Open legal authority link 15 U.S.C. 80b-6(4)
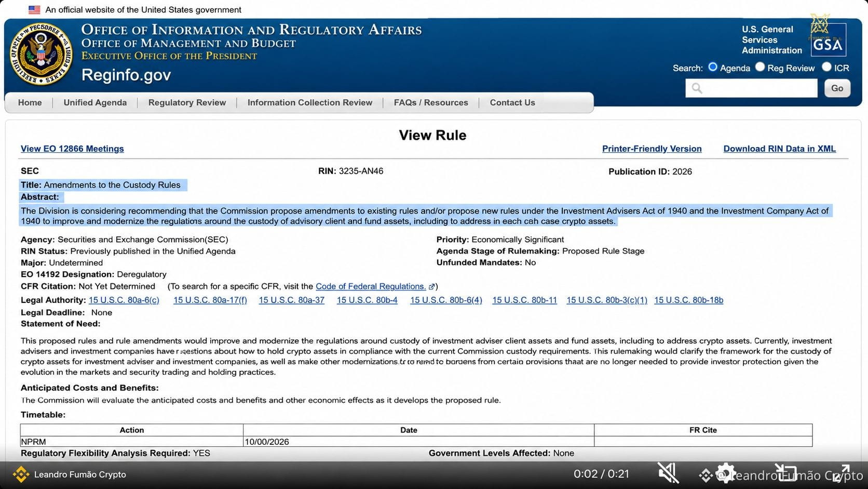 [x=446, y=300]
